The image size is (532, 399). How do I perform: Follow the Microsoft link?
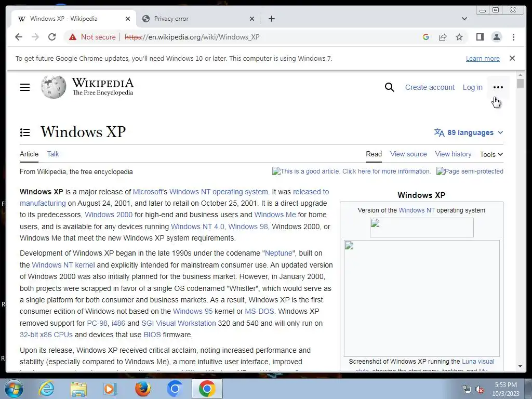pos(147,192)
